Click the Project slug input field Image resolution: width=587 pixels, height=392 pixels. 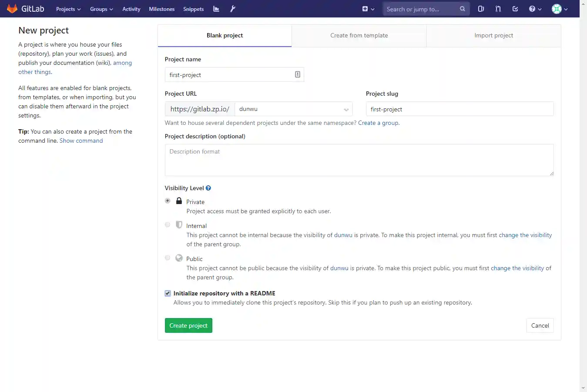460,109
